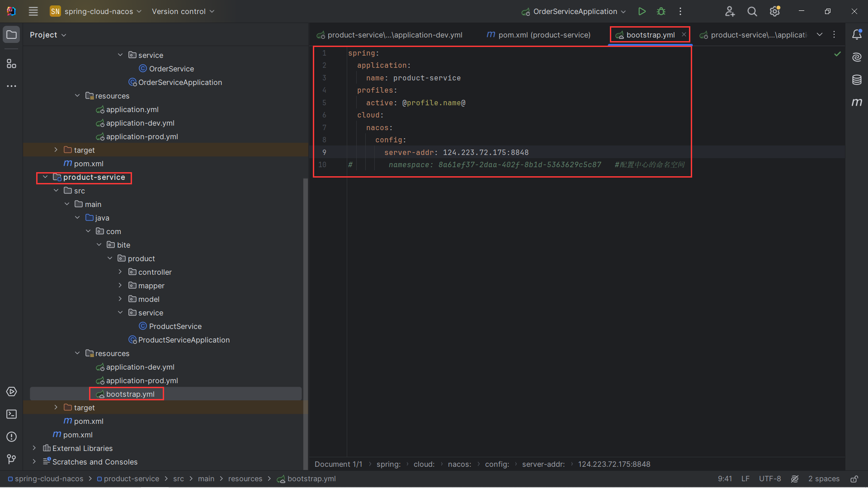Select product-service application-prod.yml file

(x=137, y=380)
